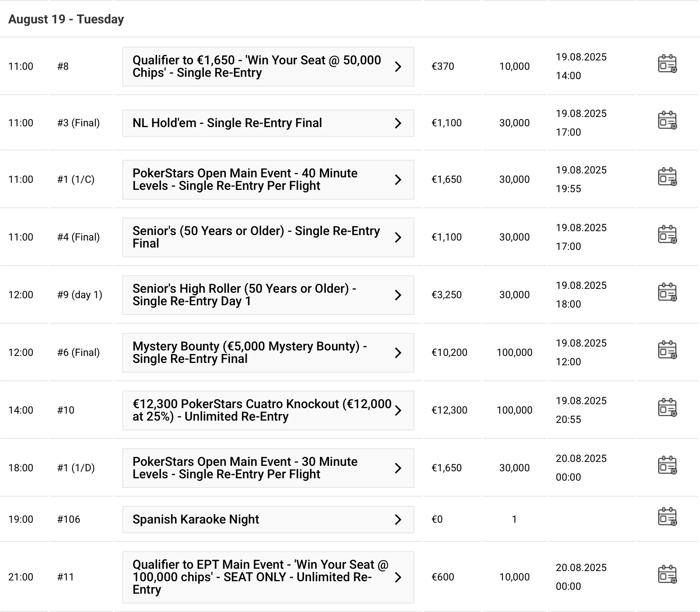Add Spanish Karaoke Night to calendar

point(667,517)
